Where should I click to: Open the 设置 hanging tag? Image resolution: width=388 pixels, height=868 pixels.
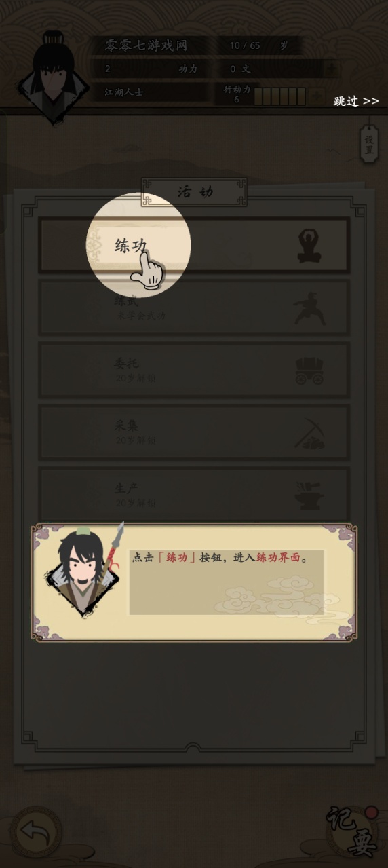369,143
